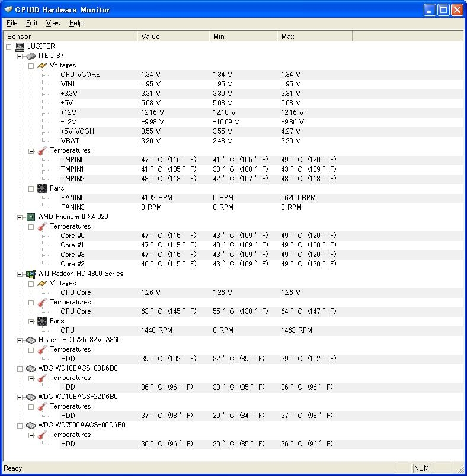
Task: Click the Value column header
Action: [x=173, y=37]
